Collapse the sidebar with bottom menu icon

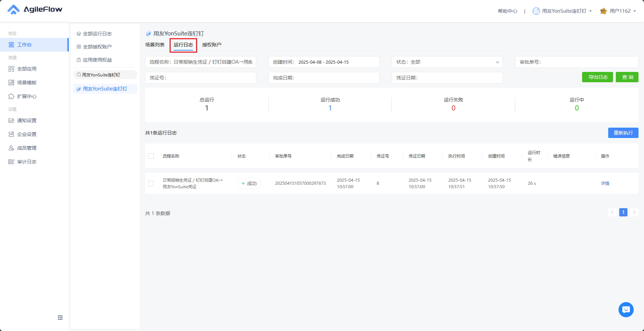click(x=60, y=318)
